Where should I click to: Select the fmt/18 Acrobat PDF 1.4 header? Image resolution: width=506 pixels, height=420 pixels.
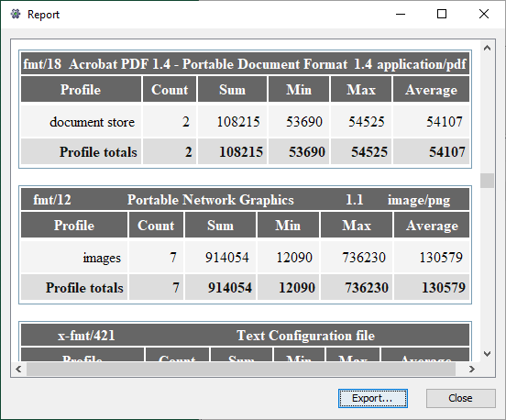coord(245,64)
